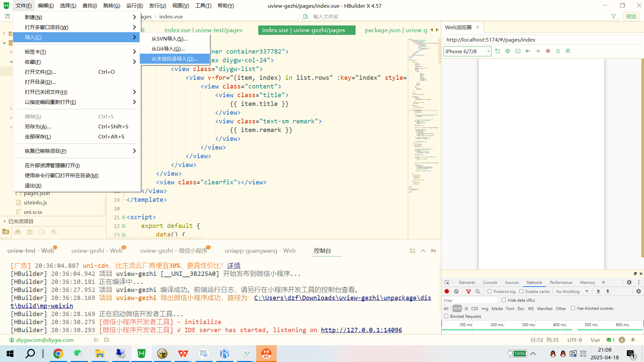Check the Disable cache checkbox
Screen dimensions: 644x362
521,291
